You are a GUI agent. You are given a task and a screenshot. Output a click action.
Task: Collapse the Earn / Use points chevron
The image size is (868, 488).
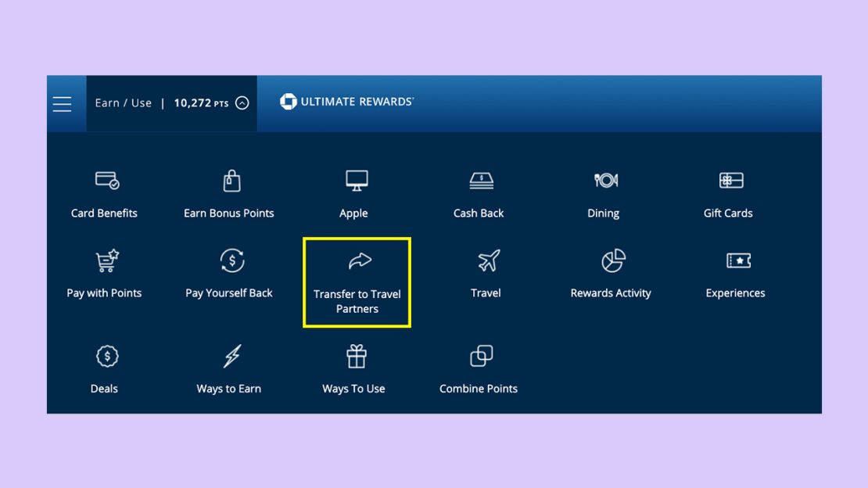pyautogui.click(x=242, y=103)
